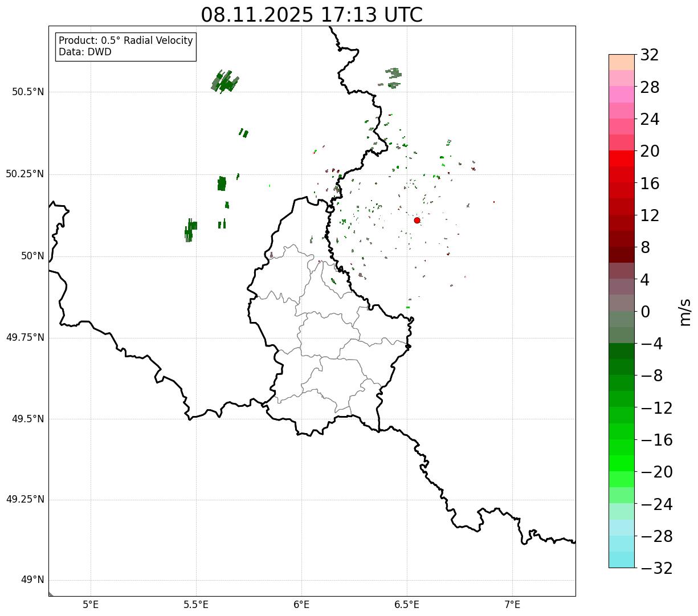The height and width of the screenshot is (616, 698).
Task: Click the latitude label 49.75°N
Action: (x=25, y=337)
